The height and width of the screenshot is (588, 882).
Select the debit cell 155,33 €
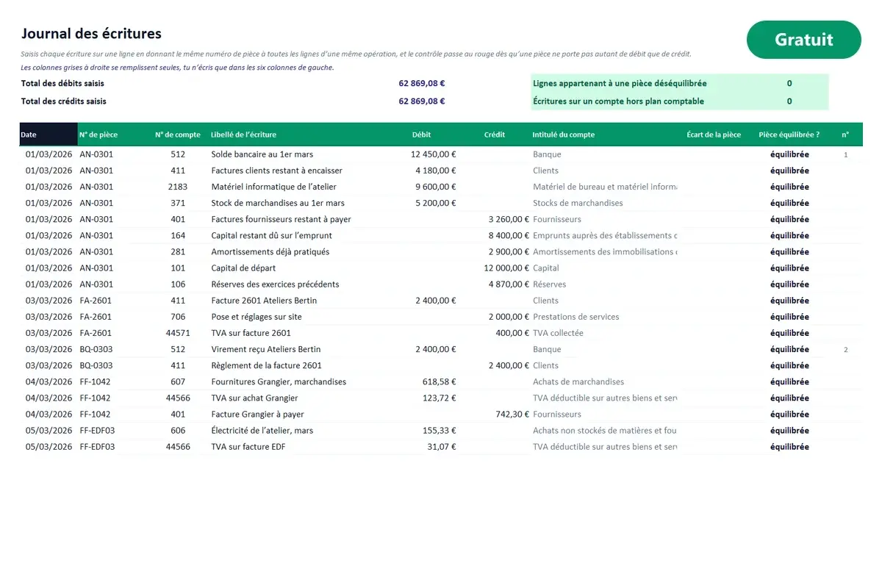point(439,429)
